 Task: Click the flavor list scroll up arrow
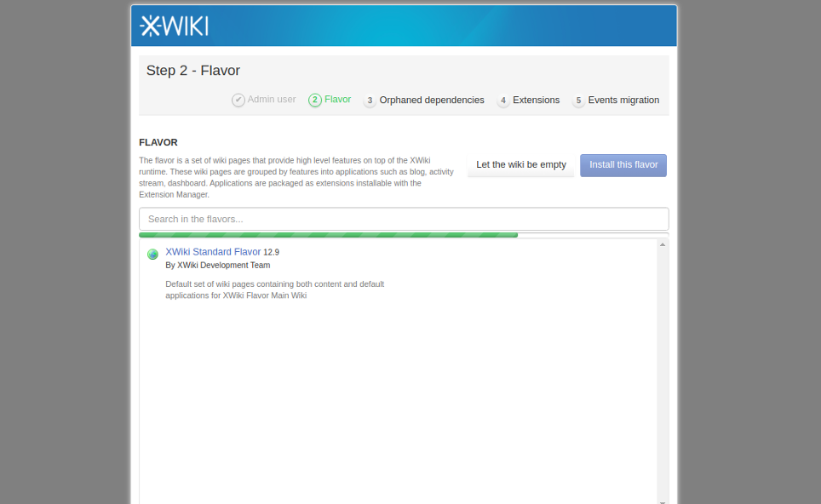[663, 245]
